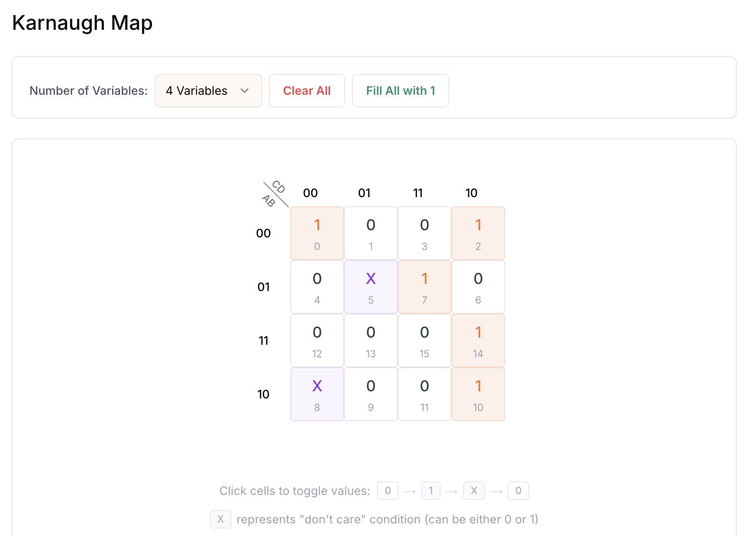Toggle don't-care cell 8
The image size is (756, 536).
pos(317,394)
